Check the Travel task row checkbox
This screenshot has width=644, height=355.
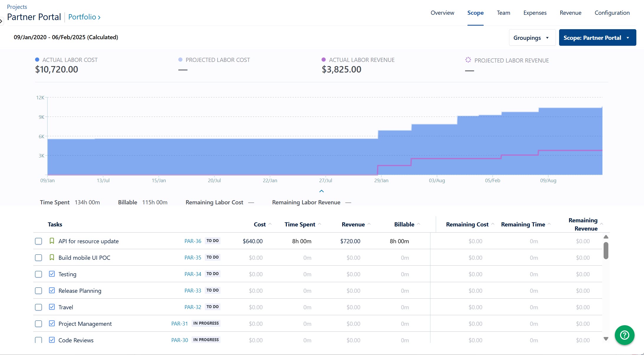38,307
